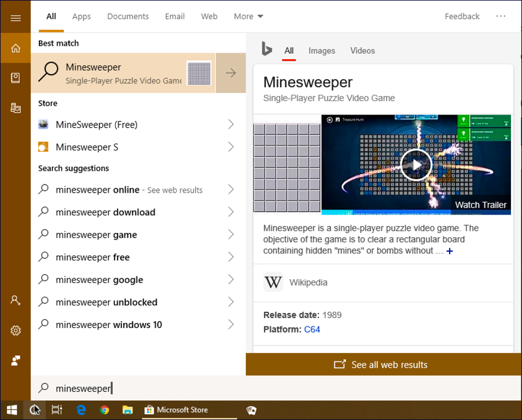
Task: Expand chevron for minesweeper download
Action: (231, 212)
